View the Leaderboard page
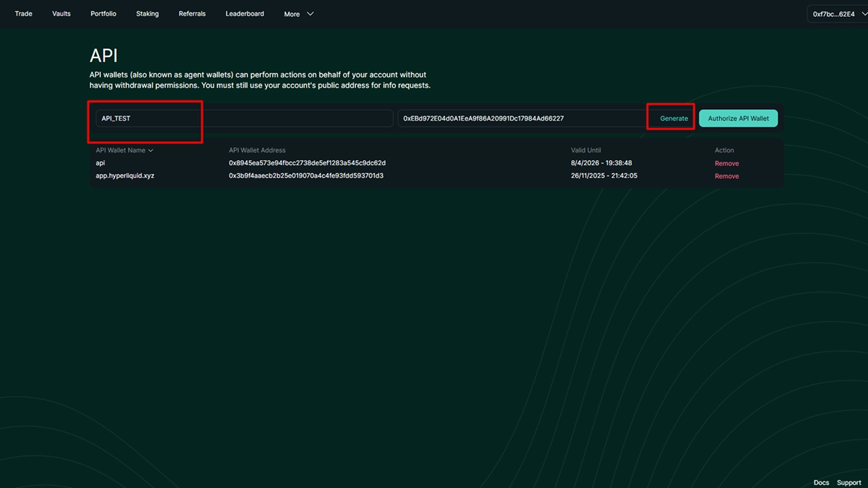Screen dimensions: 868x488 245,14
